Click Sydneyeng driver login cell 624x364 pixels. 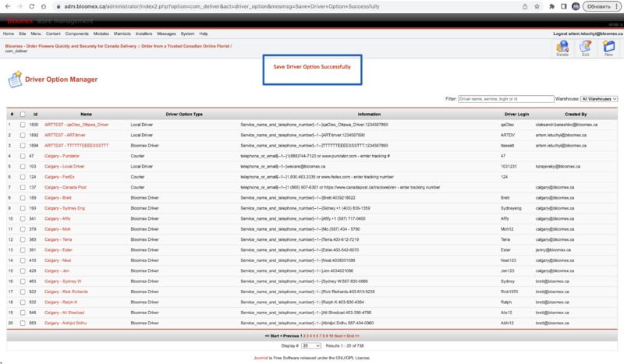(x=511, y=208)
